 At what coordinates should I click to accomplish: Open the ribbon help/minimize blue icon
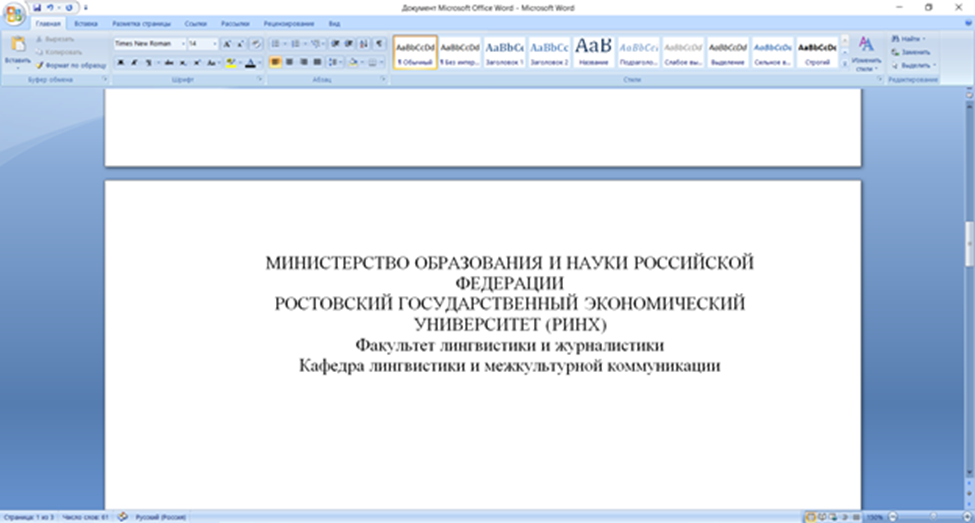[x=968, y=24]
